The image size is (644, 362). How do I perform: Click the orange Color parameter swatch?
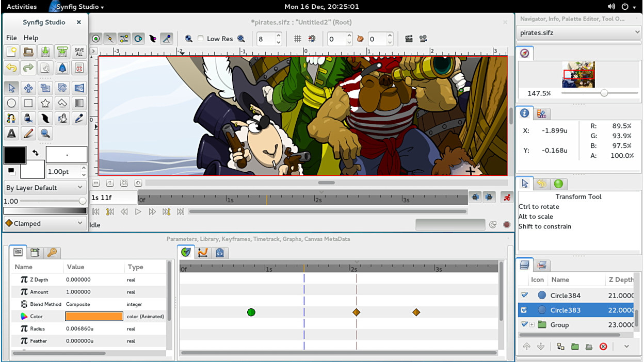[94, 317]
